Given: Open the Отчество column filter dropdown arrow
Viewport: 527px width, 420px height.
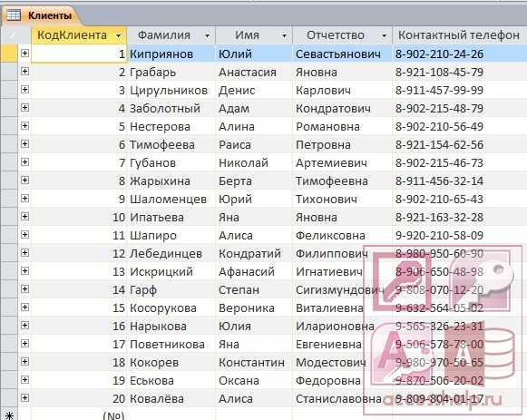Looking at the screenshot, I should tap(384, 35).
